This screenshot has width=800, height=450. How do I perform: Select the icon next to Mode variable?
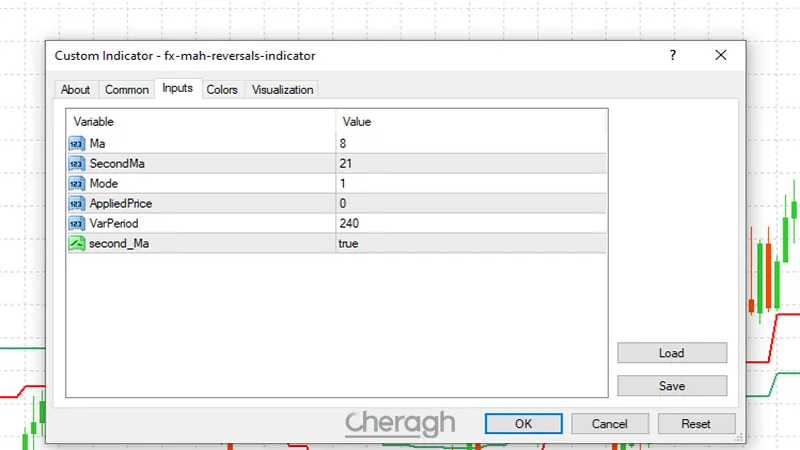[x=77, y=183]
